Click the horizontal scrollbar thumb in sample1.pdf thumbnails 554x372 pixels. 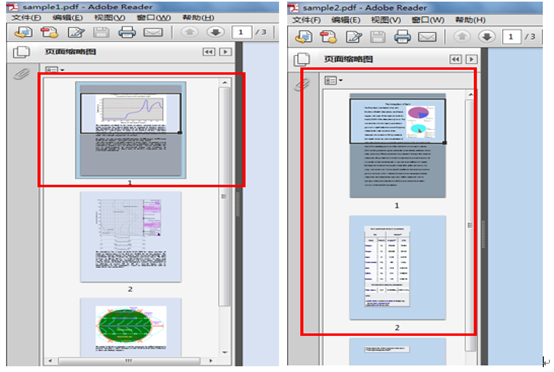pos(129,361)
